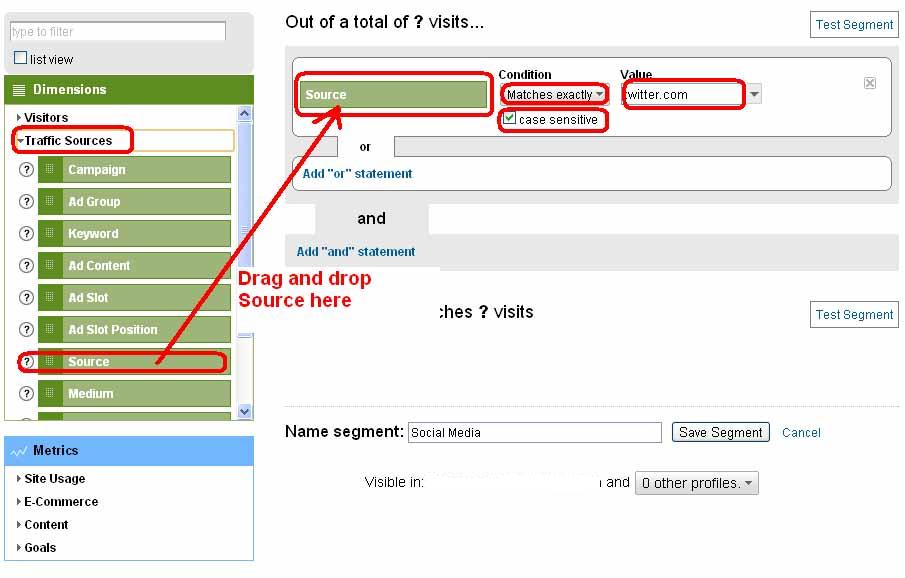Image resolution: width=905 pixels, height=578 pixels.
Task: Select the Ad Content dimension block
Action: tap(134, 266)
